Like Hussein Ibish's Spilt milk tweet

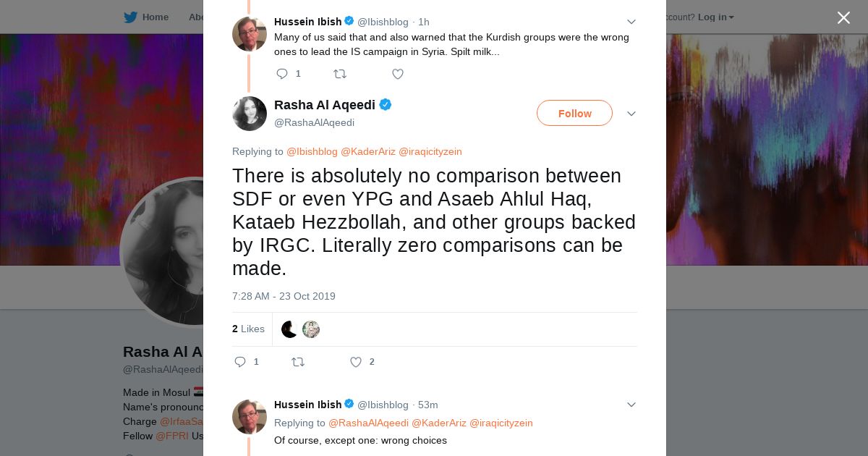click(x=397, y=74)
